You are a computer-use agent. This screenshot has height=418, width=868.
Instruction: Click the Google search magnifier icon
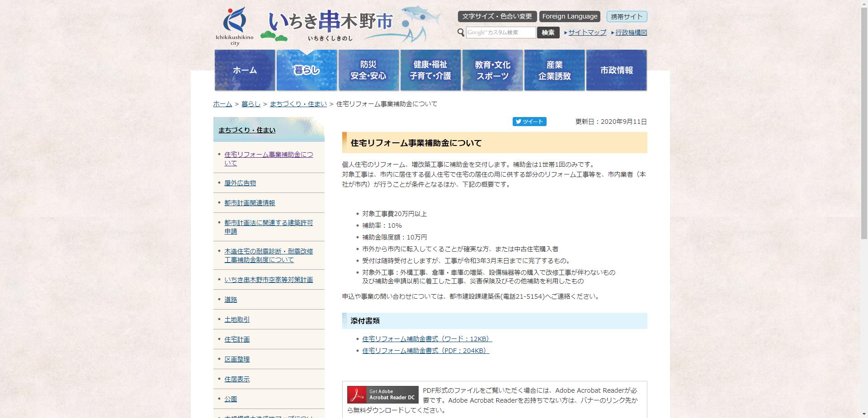point(461,32)
